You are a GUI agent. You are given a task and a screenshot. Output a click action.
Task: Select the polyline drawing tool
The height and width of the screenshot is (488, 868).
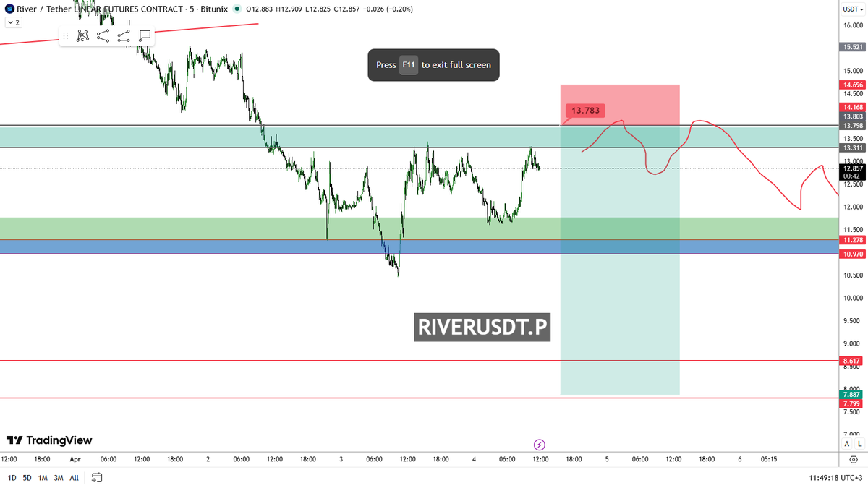coord(103,35)
